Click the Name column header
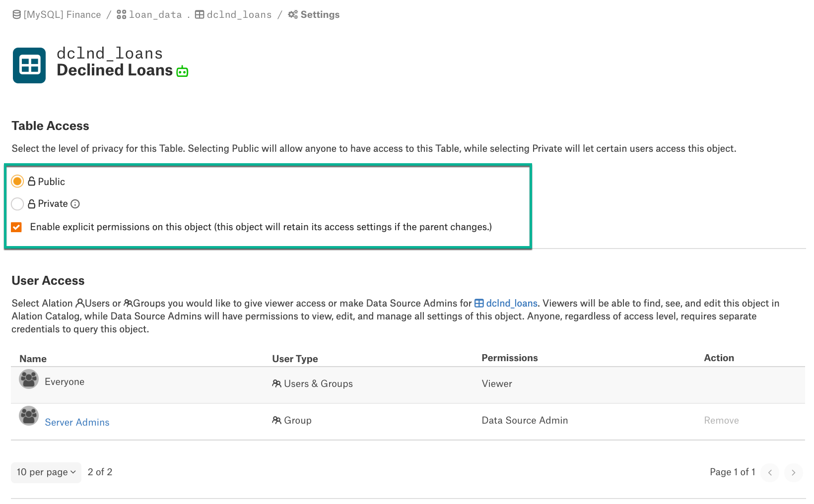 coord(33,359)
